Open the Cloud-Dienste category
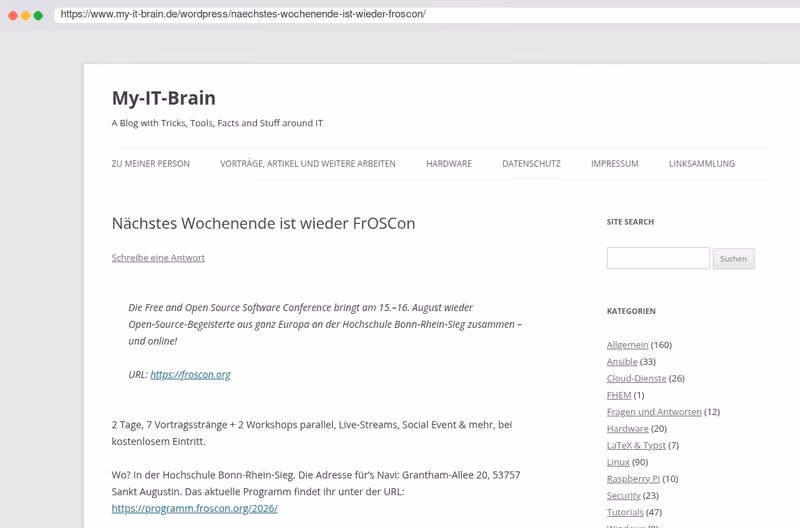The image size is (800, 528). coord(636,379)
